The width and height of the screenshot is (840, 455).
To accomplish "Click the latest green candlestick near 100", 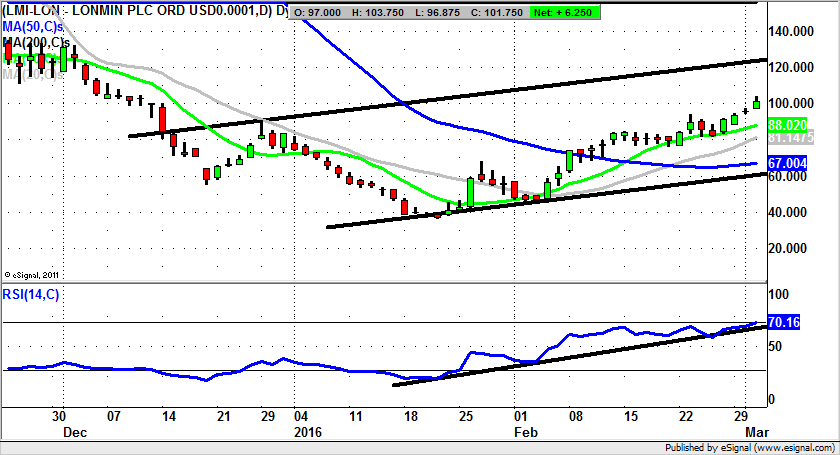I will 757,103.
